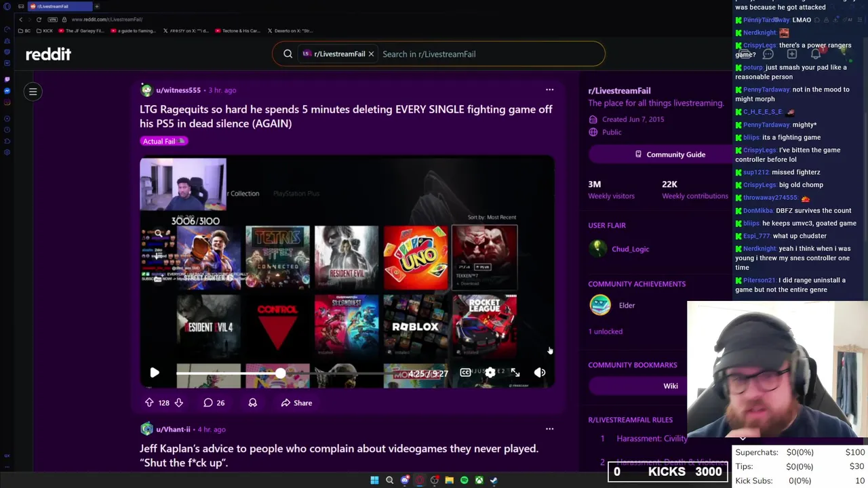Open options menu for Jeff Kaplan post
Screen dimensions: 868x488
coord(549,428)
